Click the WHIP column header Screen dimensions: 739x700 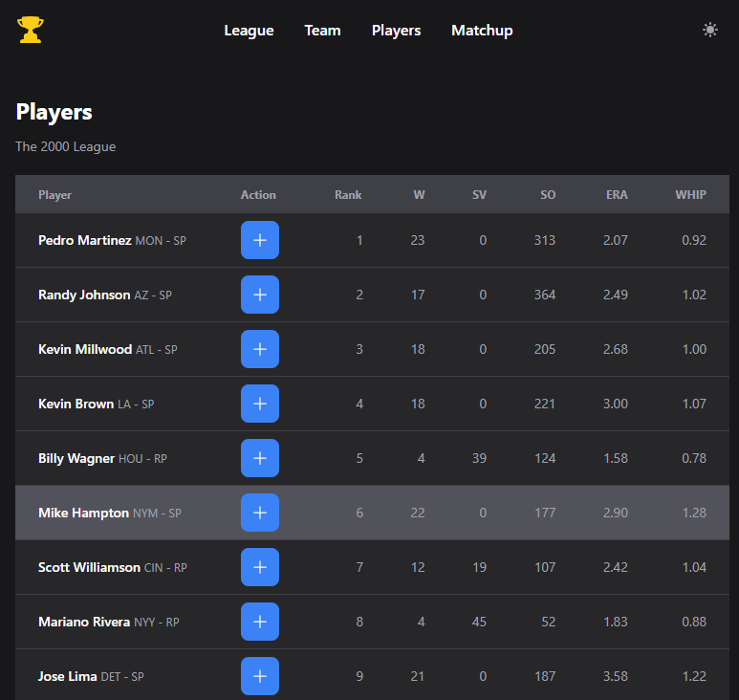[690, 195]
